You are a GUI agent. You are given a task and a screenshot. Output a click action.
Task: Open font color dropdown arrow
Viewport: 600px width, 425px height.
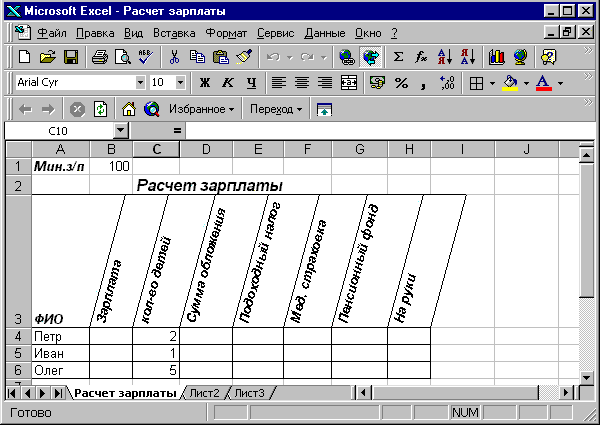click(x=561, y=83)
